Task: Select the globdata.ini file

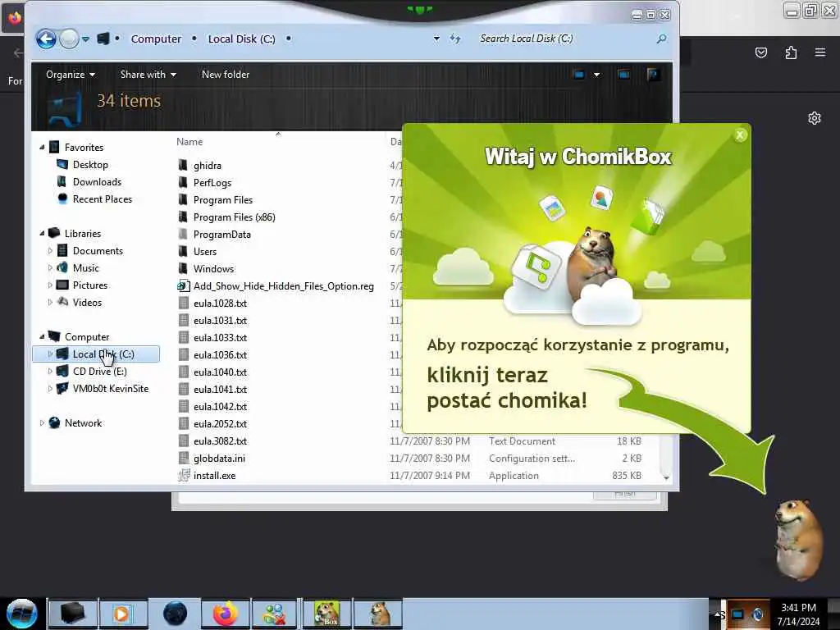Action: click(x=219, y=458)
